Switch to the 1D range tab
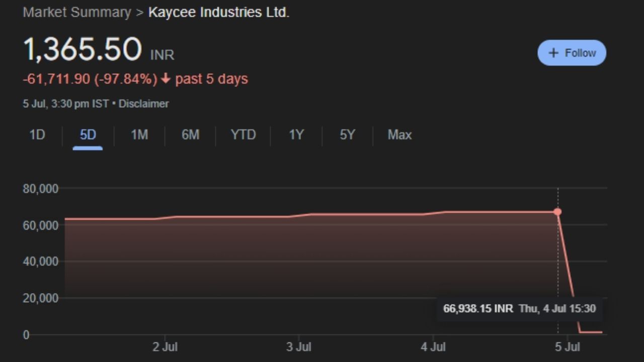Viewport: 644px width, 362px height. (x=37, y=135)
